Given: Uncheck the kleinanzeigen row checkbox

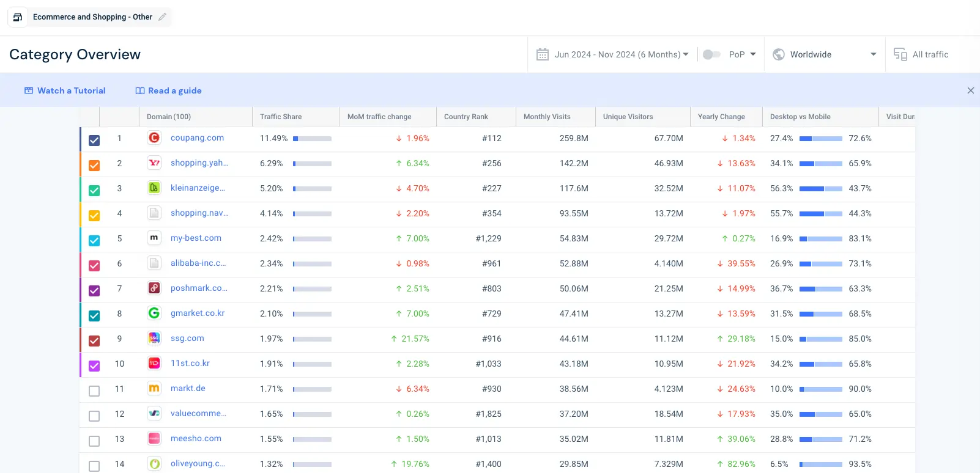Looking at the screenshot, I should [94, 191].
